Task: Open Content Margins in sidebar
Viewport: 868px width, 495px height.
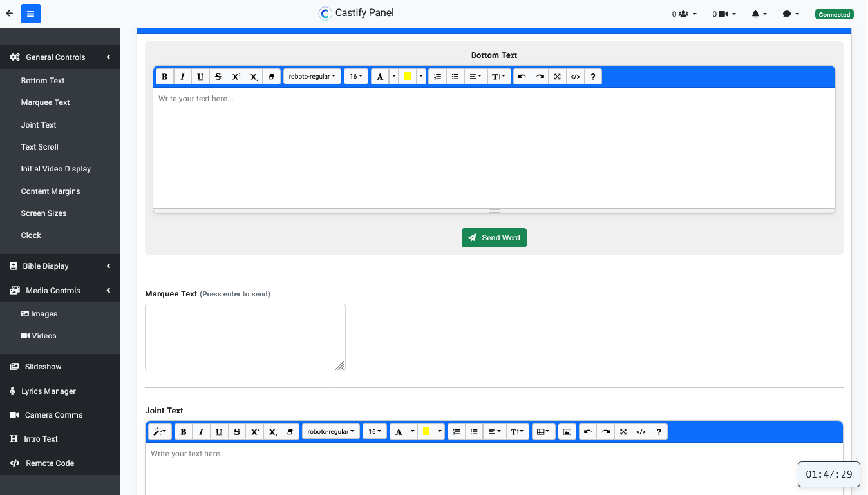Action: (x=50, y=191)
